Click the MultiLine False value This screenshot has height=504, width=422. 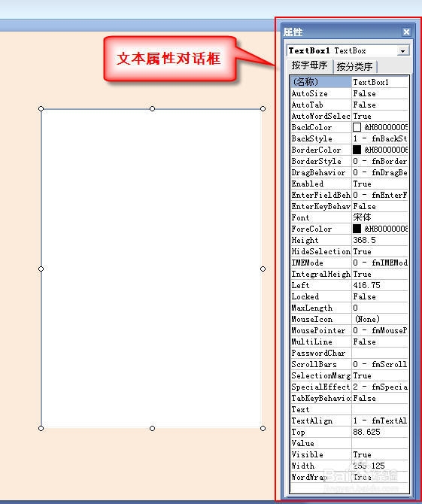[364, 342]
